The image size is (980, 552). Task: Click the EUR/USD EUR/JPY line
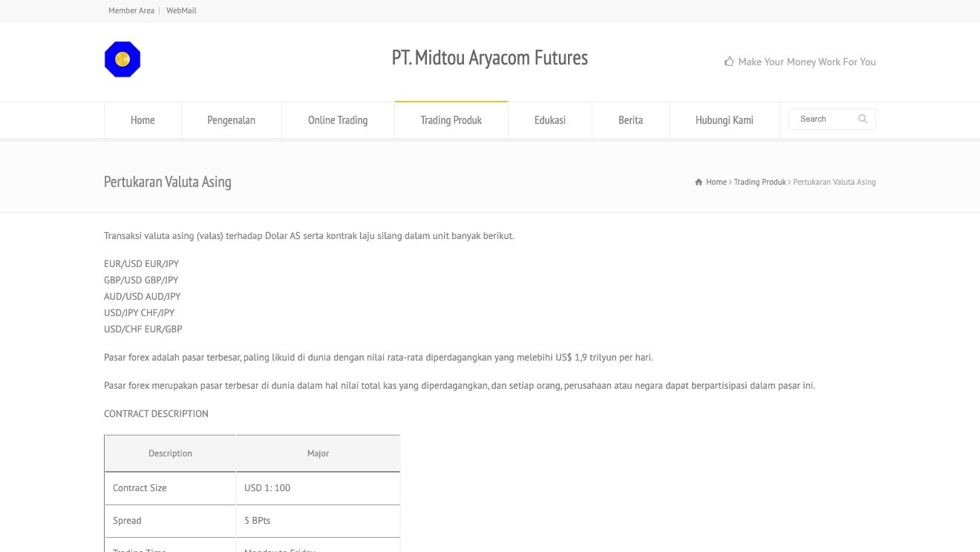point(141,263)
